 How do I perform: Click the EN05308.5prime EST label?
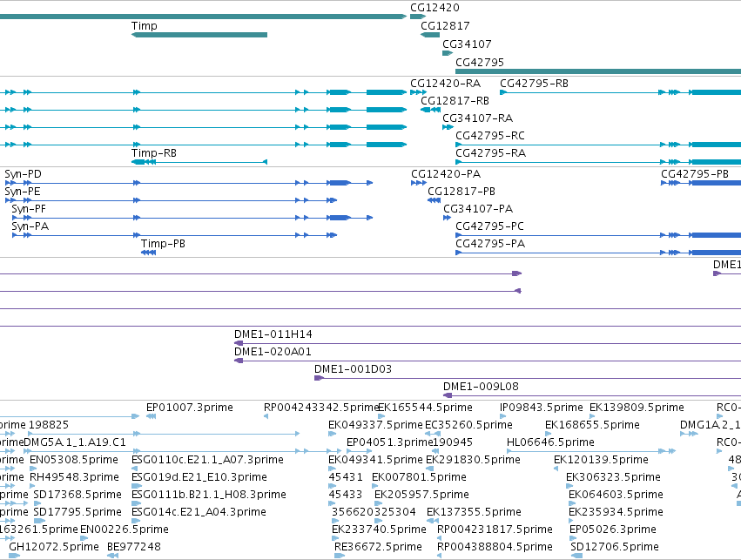[x=74, y=460]
